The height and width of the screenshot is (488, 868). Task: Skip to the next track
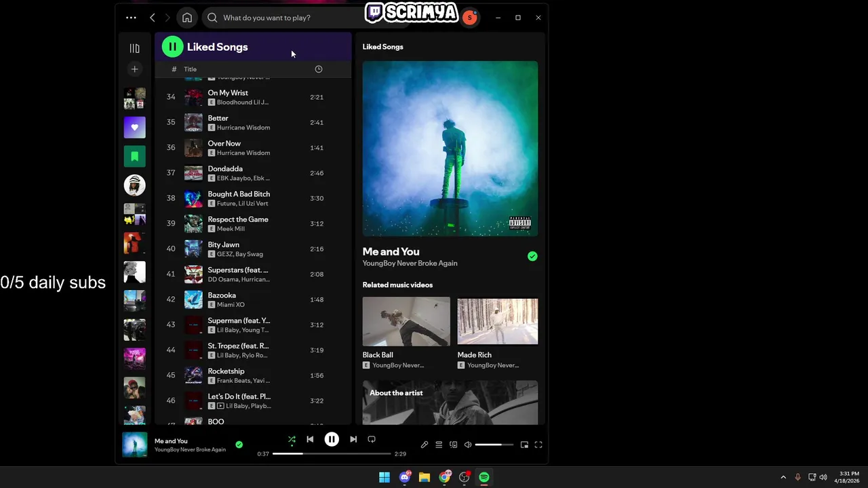353,439
